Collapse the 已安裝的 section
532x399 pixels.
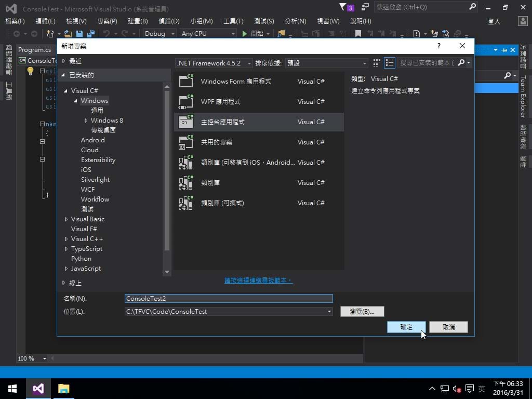click(63, 75)
